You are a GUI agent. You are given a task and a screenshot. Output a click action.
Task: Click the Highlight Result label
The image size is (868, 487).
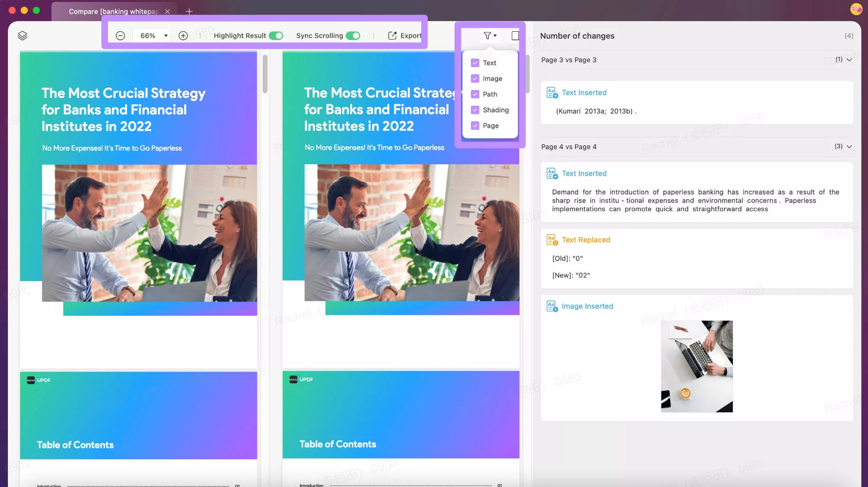coord(240,36)
